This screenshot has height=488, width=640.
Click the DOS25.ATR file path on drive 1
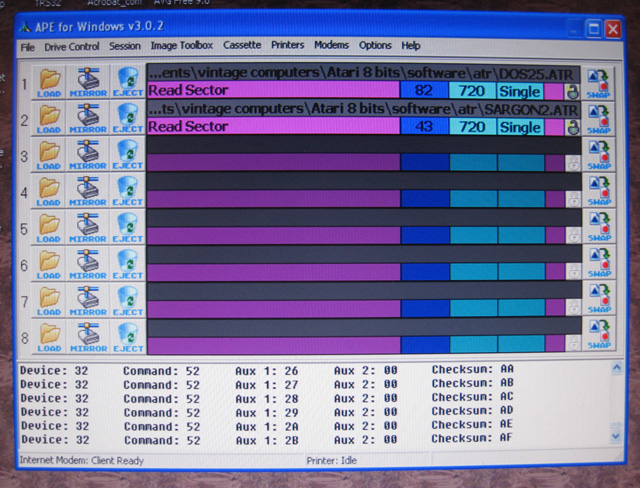tap(363, 73)
